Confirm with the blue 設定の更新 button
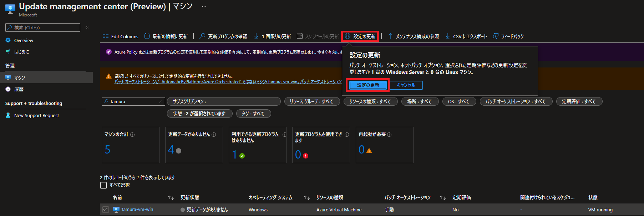 368,85
